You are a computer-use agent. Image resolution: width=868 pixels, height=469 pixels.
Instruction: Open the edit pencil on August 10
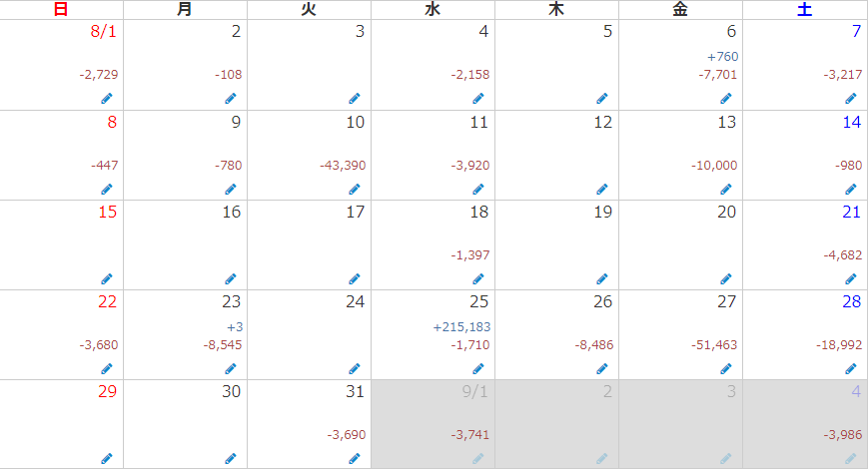coord(355,190)
